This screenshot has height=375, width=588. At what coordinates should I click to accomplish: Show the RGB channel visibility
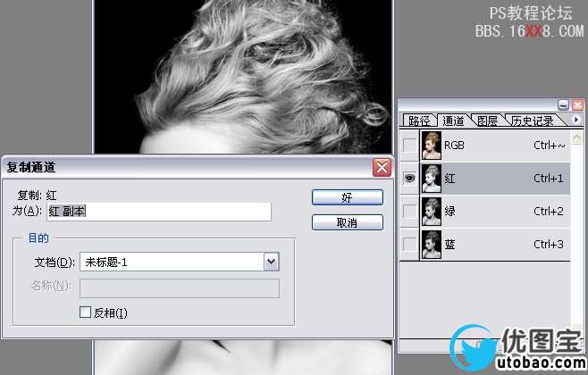click(409, 145)
